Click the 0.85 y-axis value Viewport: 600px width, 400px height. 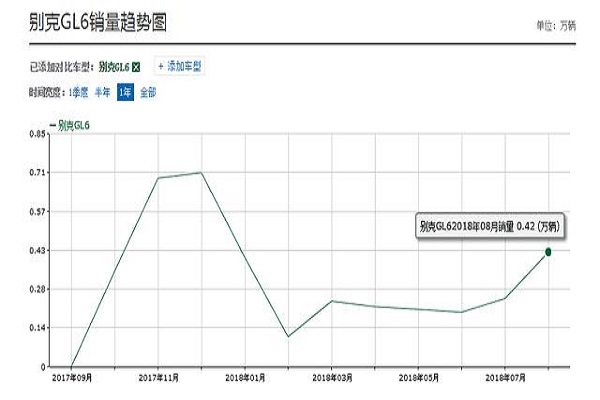pyautogui.click(x=37, y=134)
